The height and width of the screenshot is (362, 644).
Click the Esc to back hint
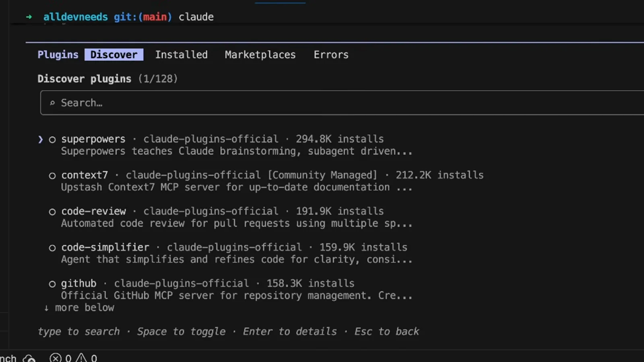tap(387, 331)
